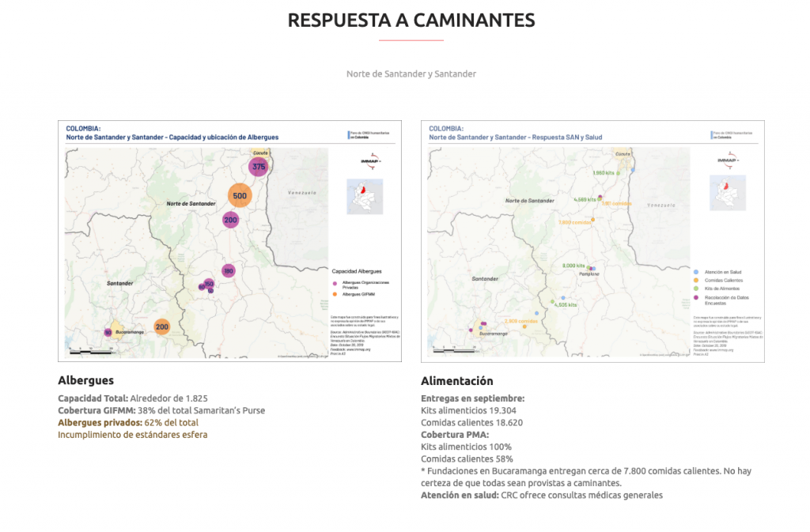
Task: Click the 'RESPUESTA A CAMINANTES' heading
Action: (411, 21)
